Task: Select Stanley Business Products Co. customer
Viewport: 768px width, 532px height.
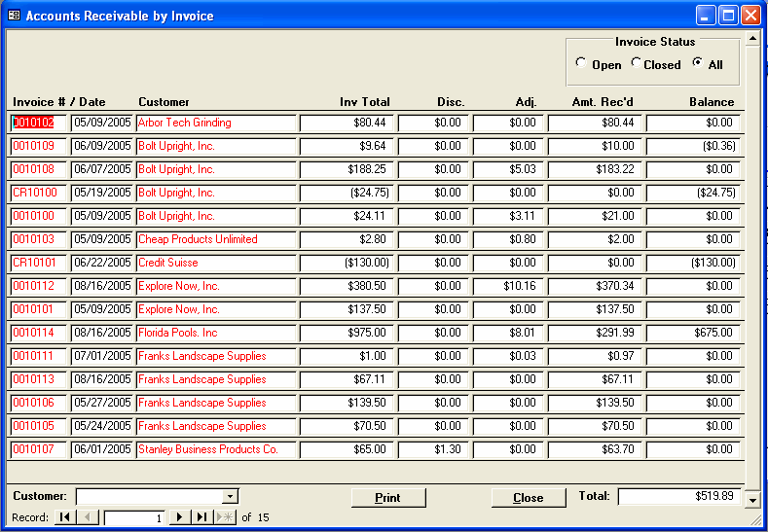Action: click(x=208, y=449)
